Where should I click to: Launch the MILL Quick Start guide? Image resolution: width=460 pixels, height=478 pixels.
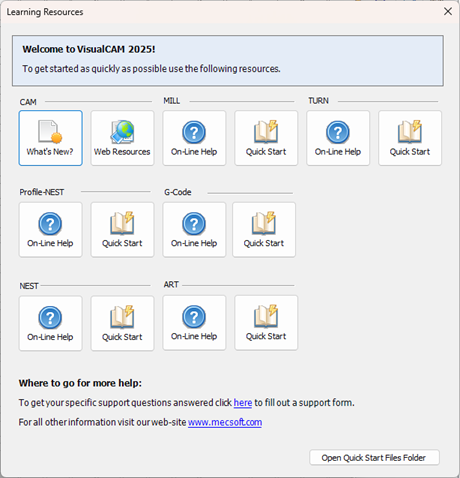(266, 138)
